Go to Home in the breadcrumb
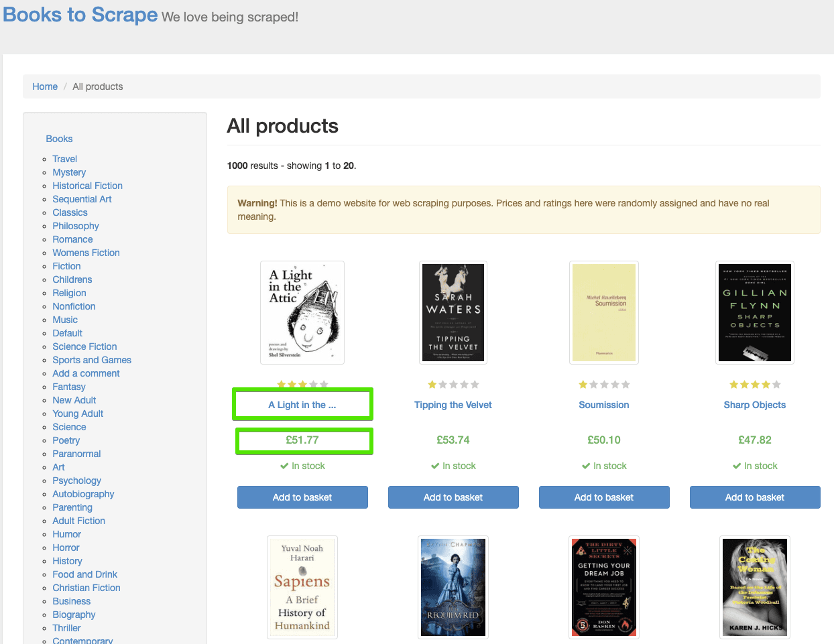The width and height of the screenshot is (834, 644). coord(45,86)
